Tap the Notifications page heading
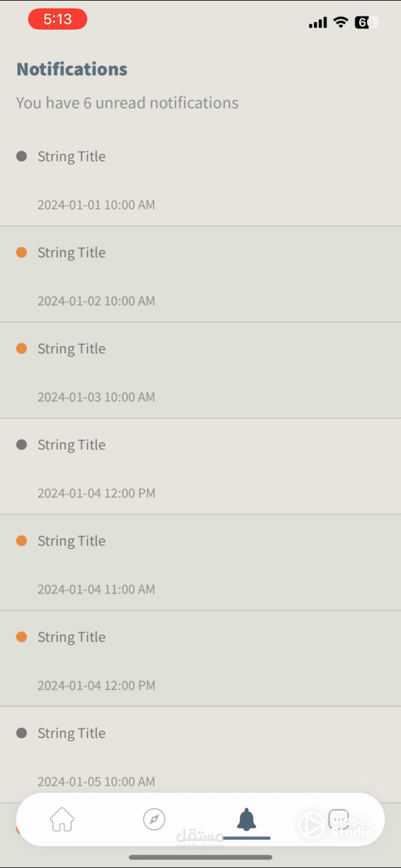 72,69
